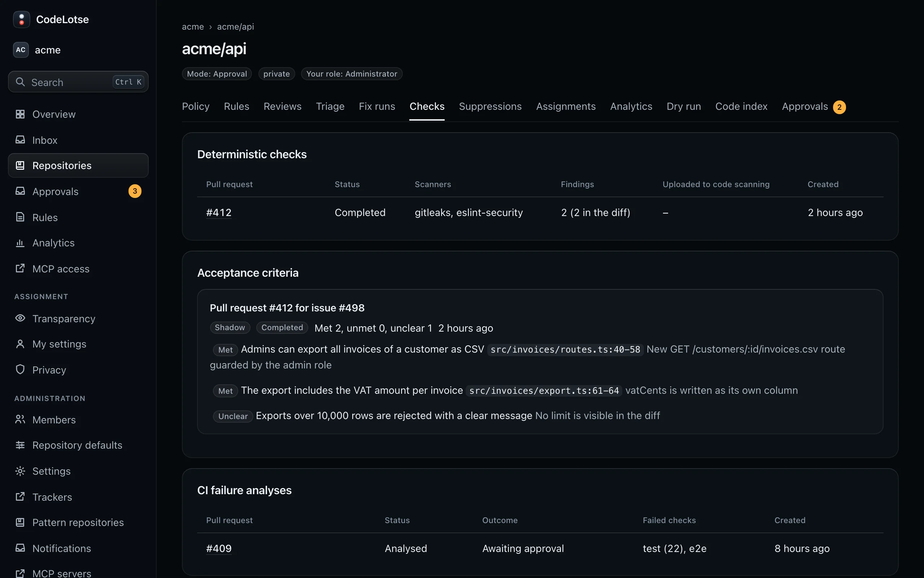This screenshot has height=578, width=924.
Task: Click the Members people icon
Action: click(x=20, y=419)
